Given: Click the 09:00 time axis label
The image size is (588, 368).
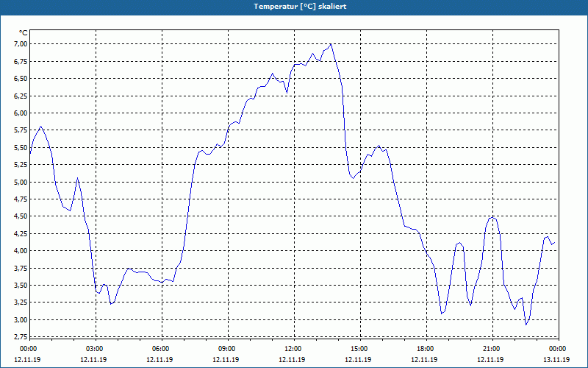Looking at the screenshot, I should [x=228, y=349].
